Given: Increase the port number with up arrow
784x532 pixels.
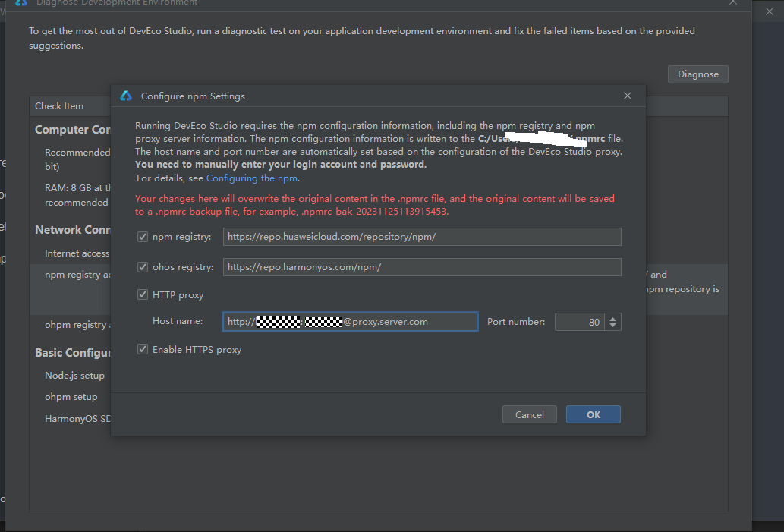Looking at the screenshot, I should pyautogui.click(x=613, y=319).
